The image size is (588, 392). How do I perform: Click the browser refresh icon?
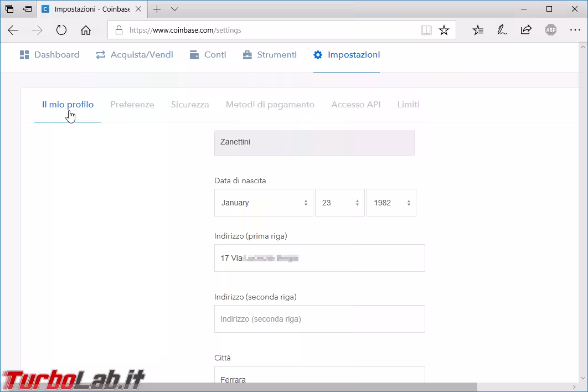pos(61,30)
